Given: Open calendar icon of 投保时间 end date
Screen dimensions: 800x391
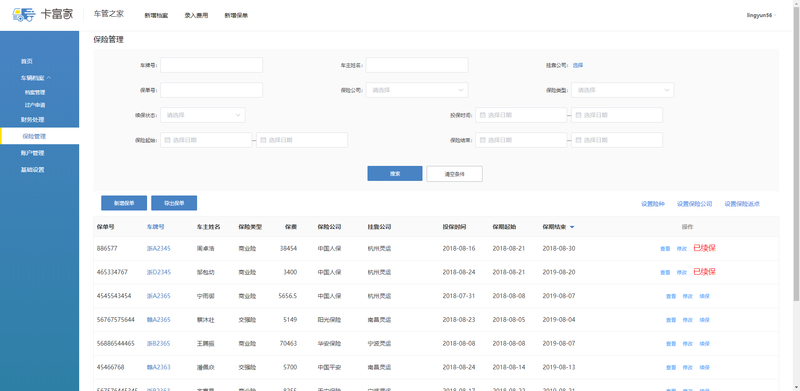Looking at the screenshot, I should click(578, 115).
